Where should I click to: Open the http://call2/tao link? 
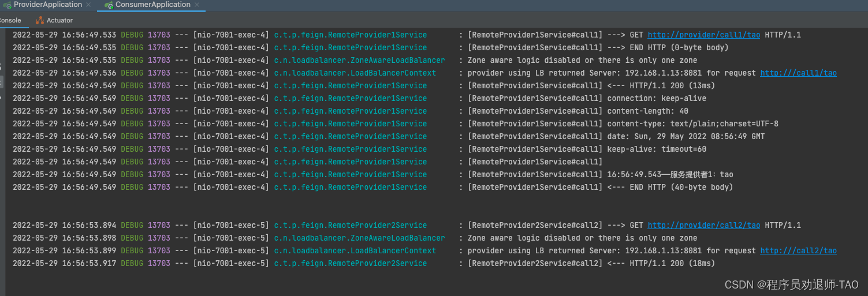(x=798, y=250)
